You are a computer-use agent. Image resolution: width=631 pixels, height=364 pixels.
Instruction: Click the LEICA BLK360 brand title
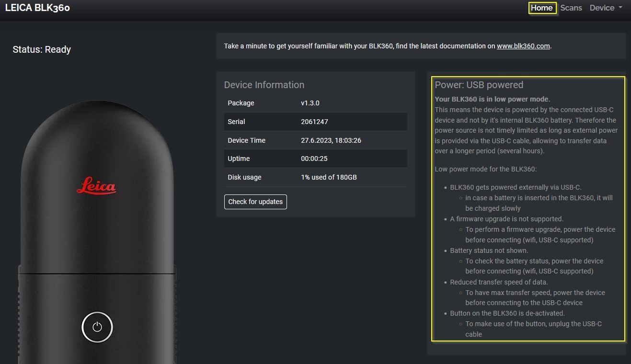[38, 8]
